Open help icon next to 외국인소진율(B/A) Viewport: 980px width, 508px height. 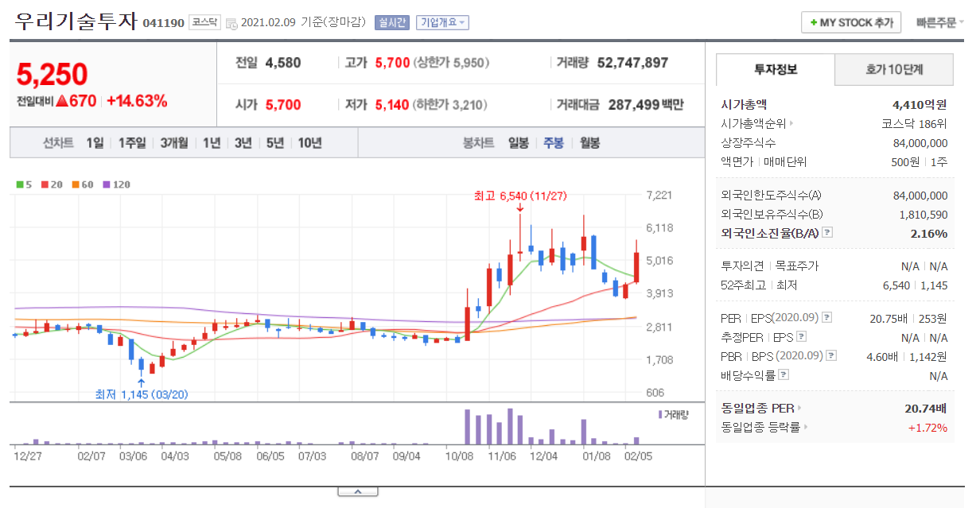[x=827, y=233]
